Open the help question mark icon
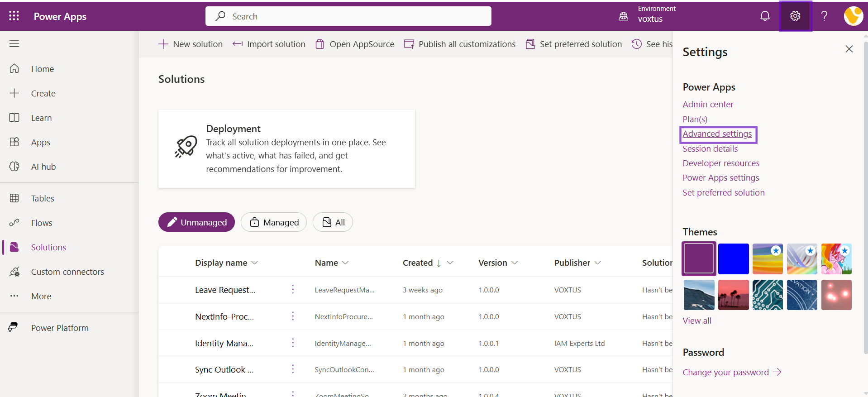The height and width of the screenshot is (397, 868). click(x=824, y=16)
